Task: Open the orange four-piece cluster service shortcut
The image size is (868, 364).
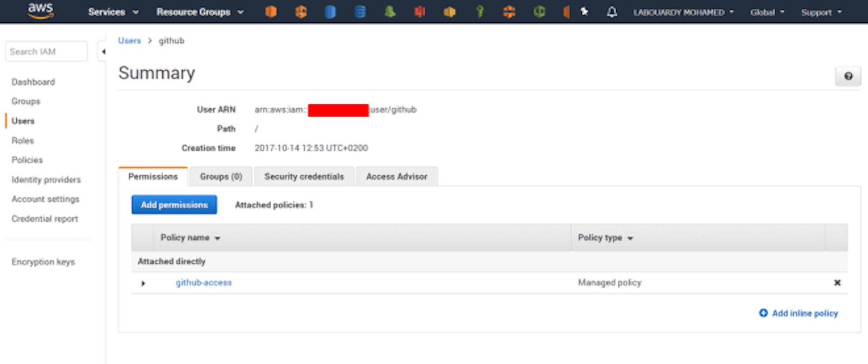Action: (509, 12)
